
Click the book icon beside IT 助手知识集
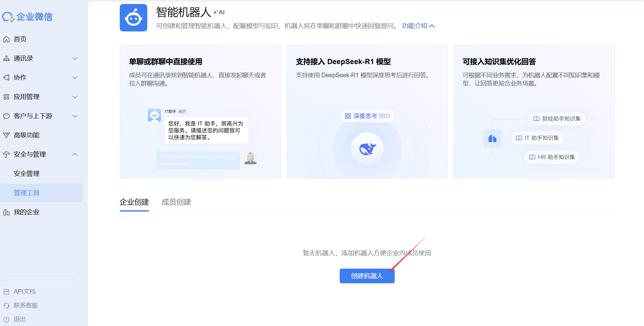(519, 138)
